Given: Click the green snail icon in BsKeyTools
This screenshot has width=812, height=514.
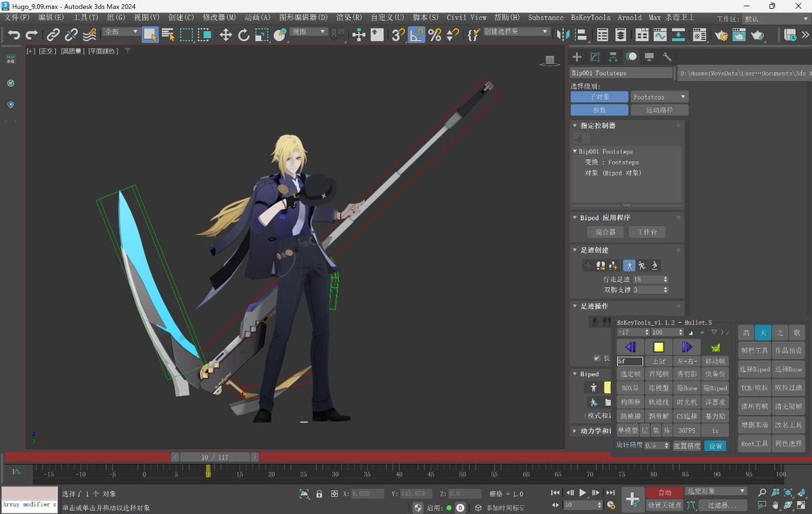Looking at the screenshot, I should point(715,347).
